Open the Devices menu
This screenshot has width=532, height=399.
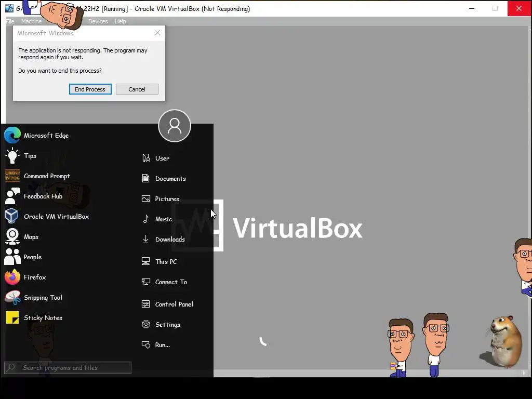[x=98, y=21]
